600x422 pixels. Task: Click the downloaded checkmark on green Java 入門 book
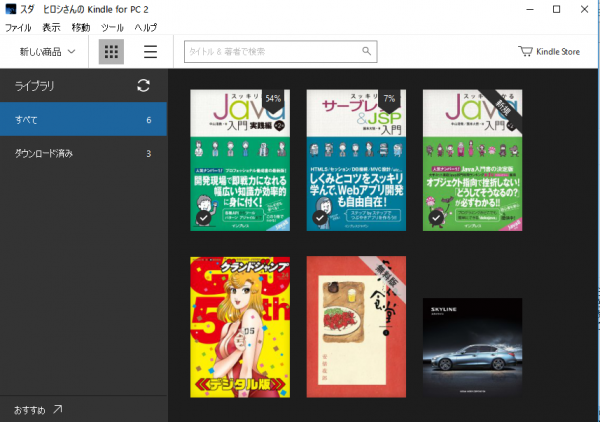436,218
